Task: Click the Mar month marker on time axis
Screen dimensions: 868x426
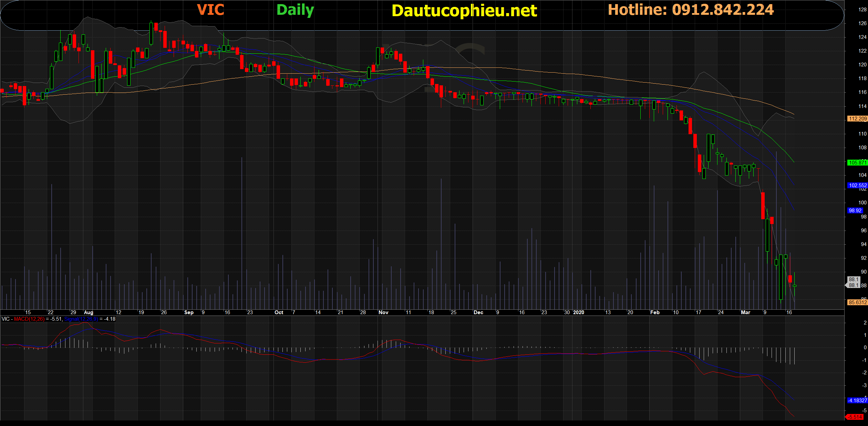Action: click(745, 312)
